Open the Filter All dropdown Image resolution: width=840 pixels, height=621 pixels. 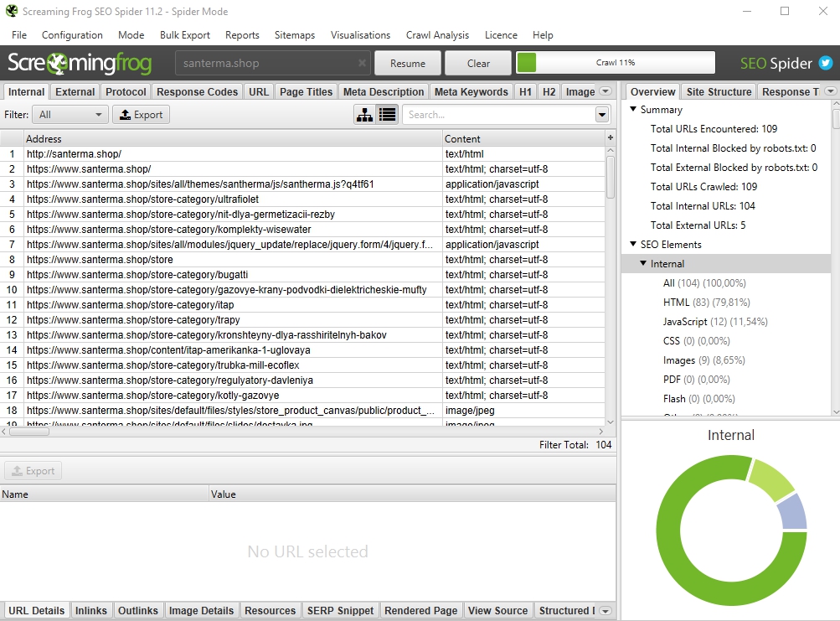(70, 115)
